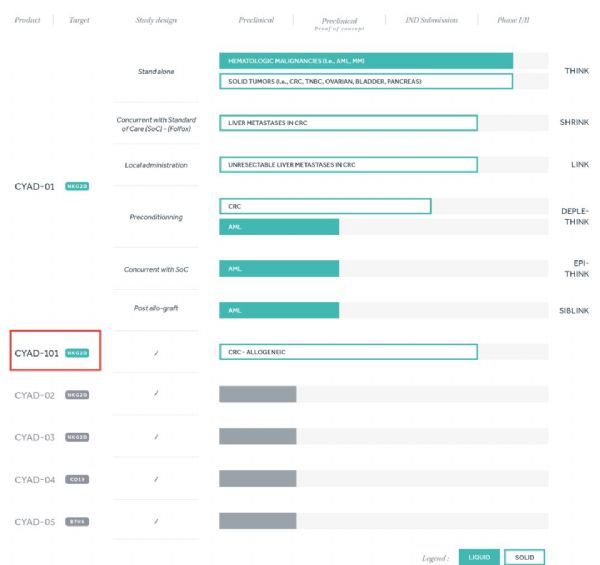600x565 pixels.
Task: Click the THINK trial name
Action: tap(577, 71)
